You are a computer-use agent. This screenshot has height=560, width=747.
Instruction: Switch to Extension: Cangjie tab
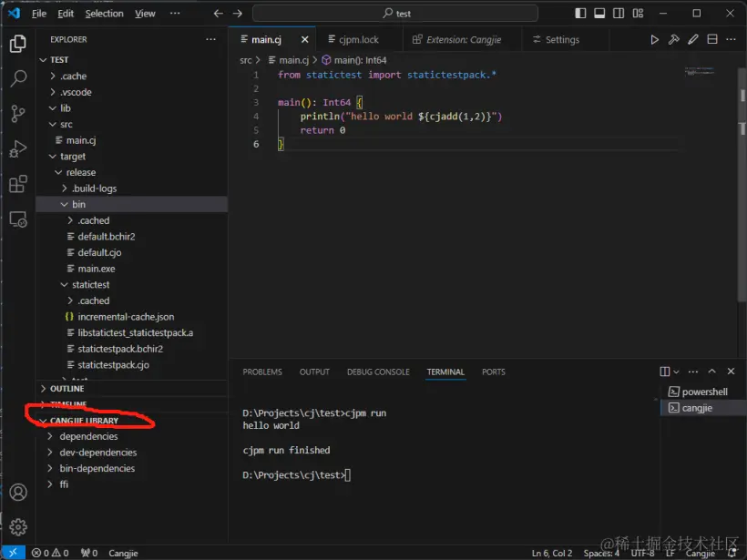click(x=463, y=39)
